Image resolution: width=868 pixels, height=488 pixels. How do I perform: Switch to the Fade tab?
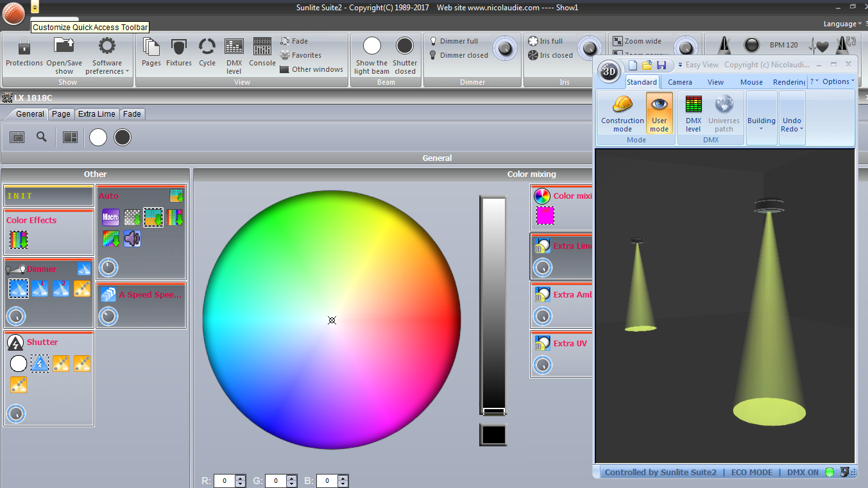[x=132, y=114]
